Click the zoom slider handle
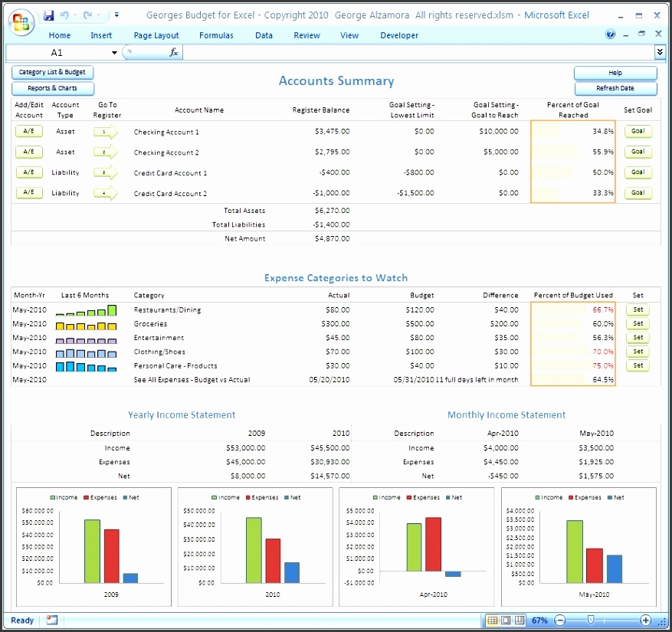Image resolution: width=672 pixels, height=632 pixels. [591, 620]
